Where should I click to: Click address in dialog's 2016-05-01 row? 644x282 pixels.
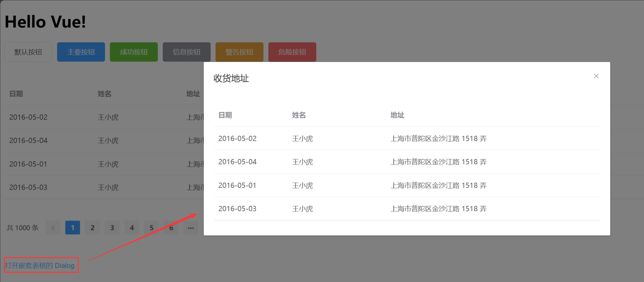[439, 185]
